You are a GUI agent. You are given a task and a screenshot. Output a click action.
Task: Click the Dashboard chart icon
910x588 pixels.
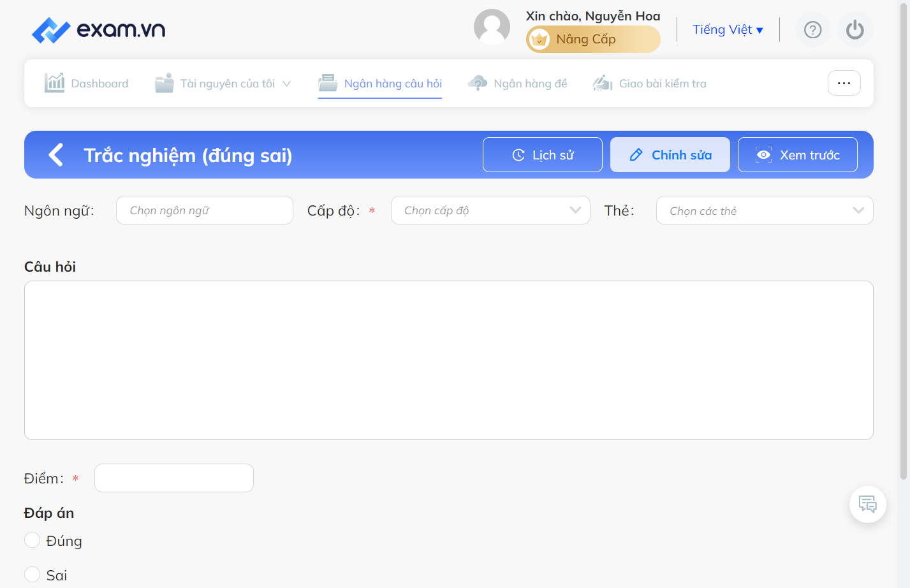pyautogui.click(x=54, y=83)
